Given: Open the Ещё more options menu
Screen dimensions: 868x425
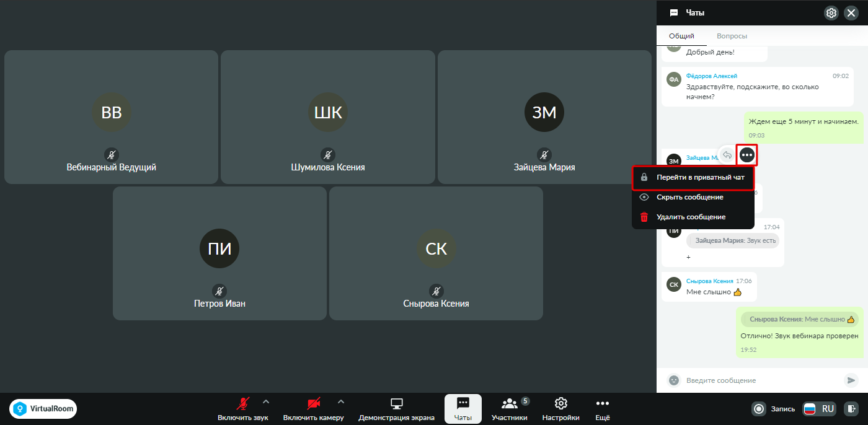Looking at the screenshot, I should pyautogui.click(x=603, y=409).
